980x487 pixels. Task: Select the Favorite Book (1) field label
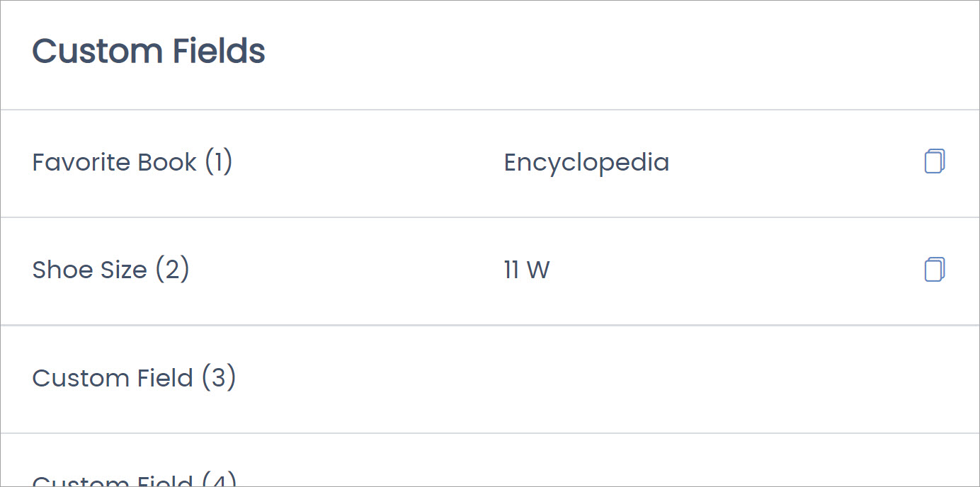pyautogui.click(x=132, y=162)
